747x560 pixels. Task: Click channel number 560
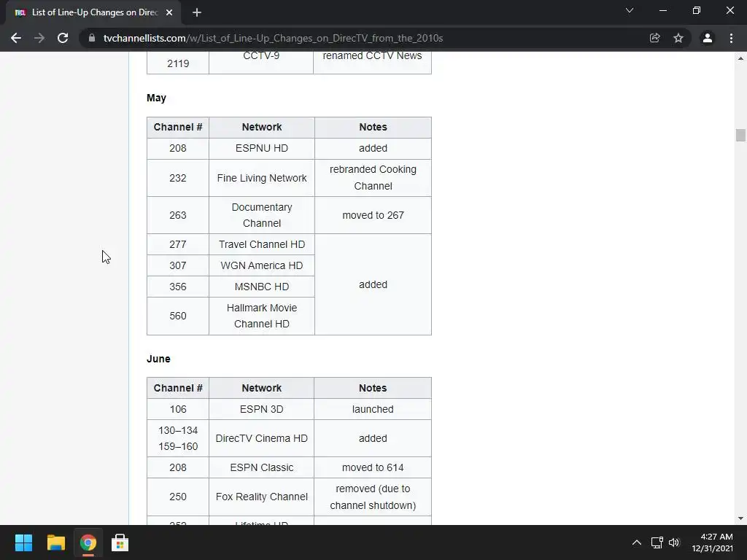point(178,316)
